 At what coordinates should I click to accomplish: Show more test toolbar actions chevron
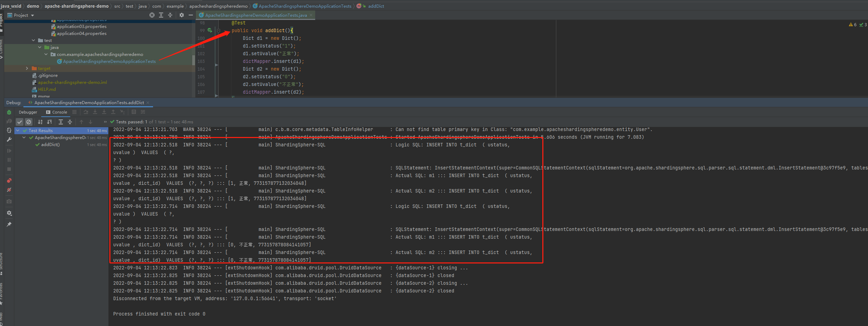tap(105, 122)
